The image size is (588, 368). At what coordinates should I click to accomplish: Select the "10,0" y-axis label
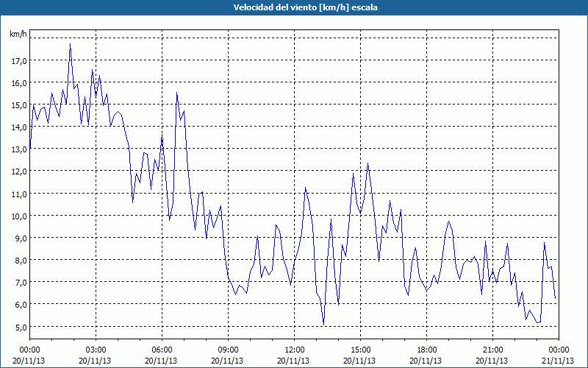(x=19, y=216)
